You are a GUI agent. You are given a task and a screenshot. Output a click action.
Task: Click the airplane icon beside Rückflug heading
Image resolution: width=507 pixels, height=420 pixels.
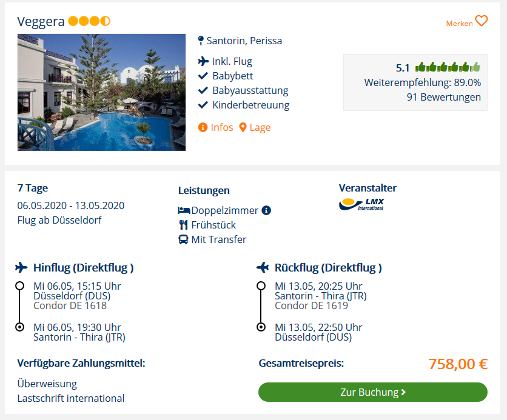tap(263, 267)
